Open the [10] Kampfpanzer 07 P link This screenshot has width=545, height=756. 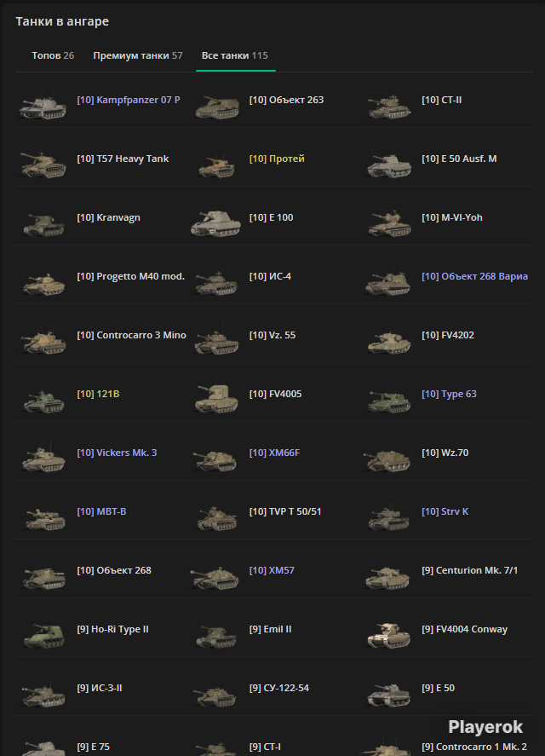[x=129, y=100]
